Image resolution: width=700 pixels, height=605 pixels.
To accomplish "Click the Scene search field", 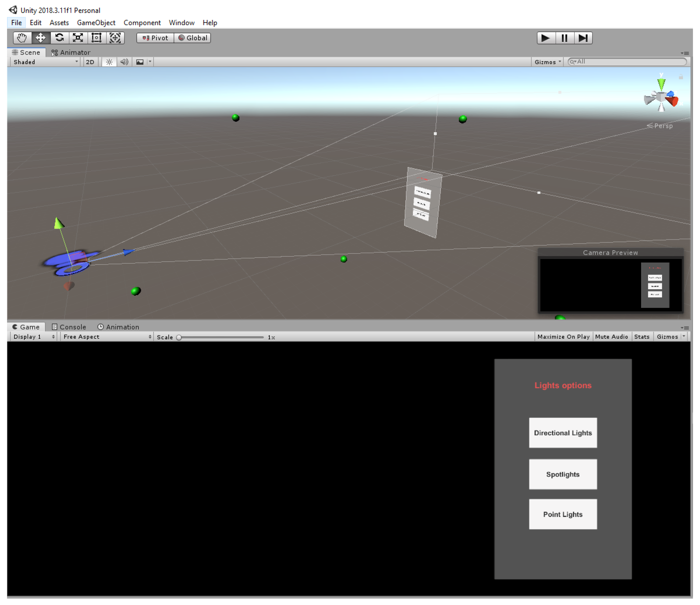I will (628, 62).
